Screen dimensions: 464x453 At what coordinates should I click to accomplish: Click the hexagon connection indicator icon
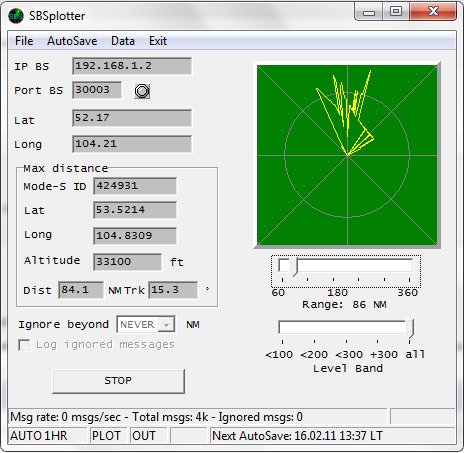[x=142, y=91]
